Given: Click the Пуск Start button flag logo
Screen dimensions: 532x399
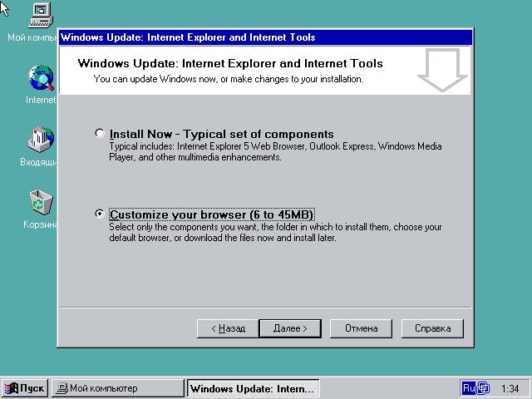Looking at the screenshot, I should point(12,388).
